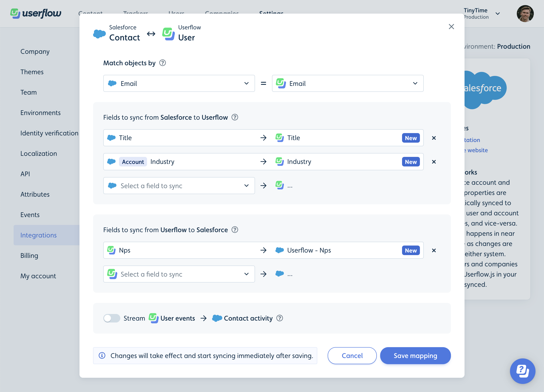The width and height of the screenshot is (544, 392).
Task: Click New badge on Userflow - Nps mapping
Action: (x=411, y=250)
